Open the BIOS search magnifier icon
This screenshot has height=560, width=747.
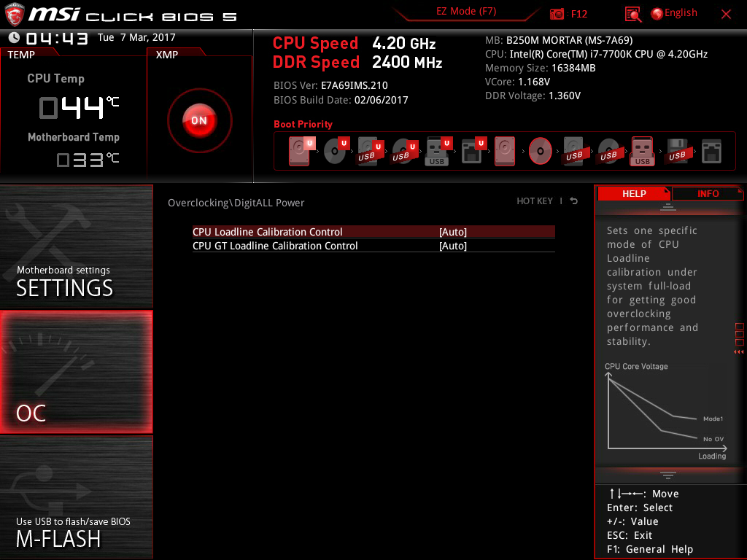point(633,14)
